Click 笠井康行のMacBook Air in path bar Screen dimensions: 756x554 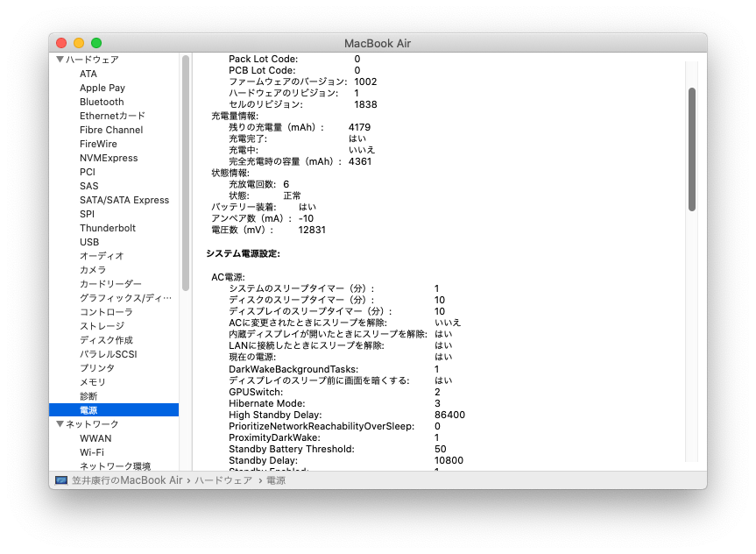pyautogui.click(x=127, y=480)
